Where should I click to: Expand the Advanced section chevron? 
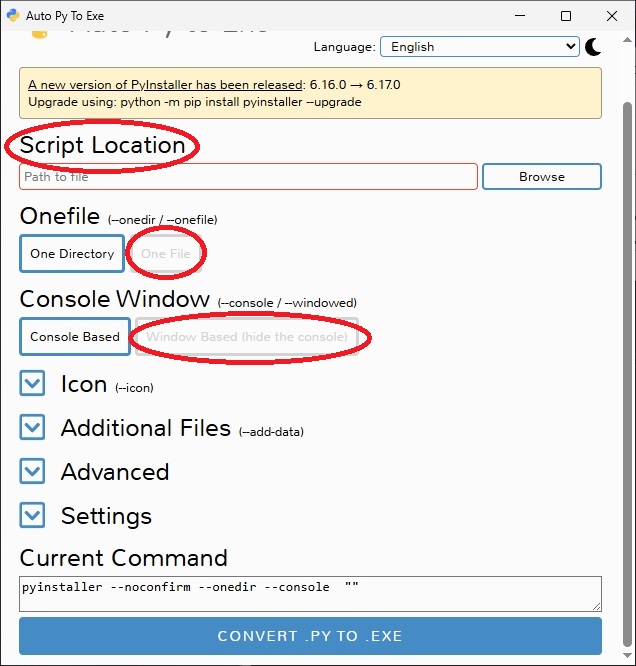point(33,472)
